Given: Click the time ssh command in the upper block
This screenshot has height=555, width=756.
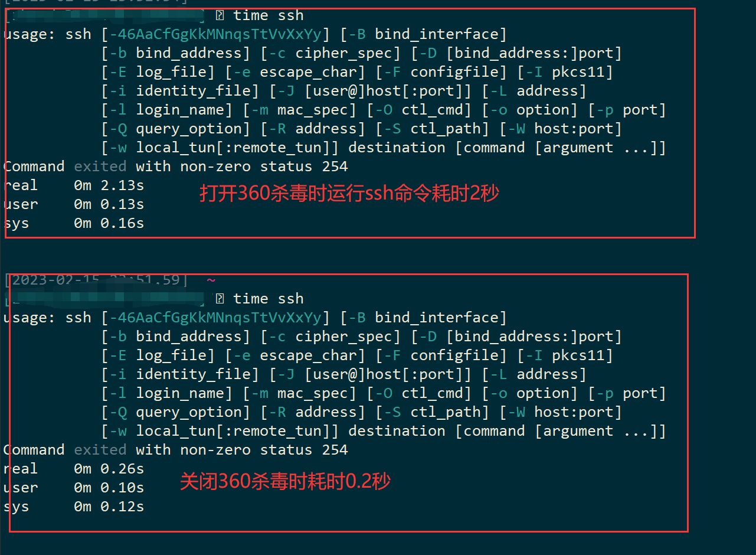Looking at the screenshot, I should [x=269, y=15].
